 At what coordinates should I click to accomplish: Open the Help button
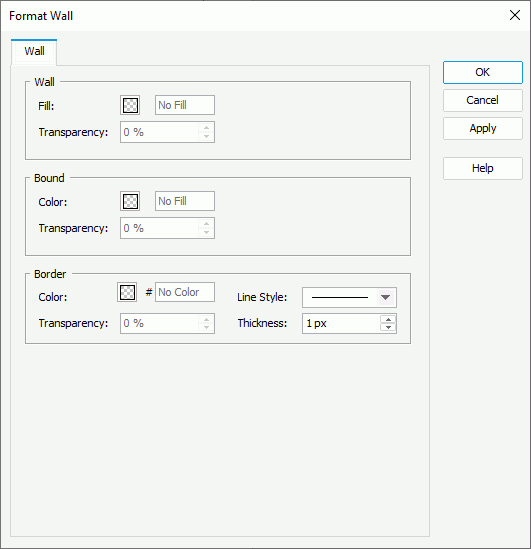click(483, 168)
